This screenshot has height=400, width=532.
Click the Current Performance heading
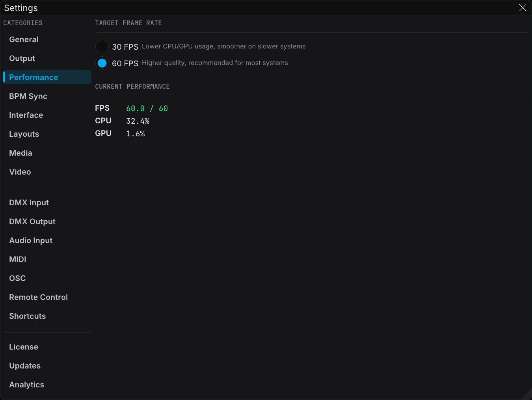(x=132, y=86)
